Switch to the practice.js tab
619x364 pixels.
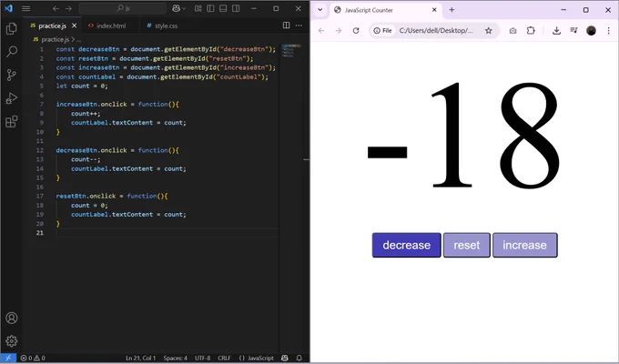tap(52, 25)
